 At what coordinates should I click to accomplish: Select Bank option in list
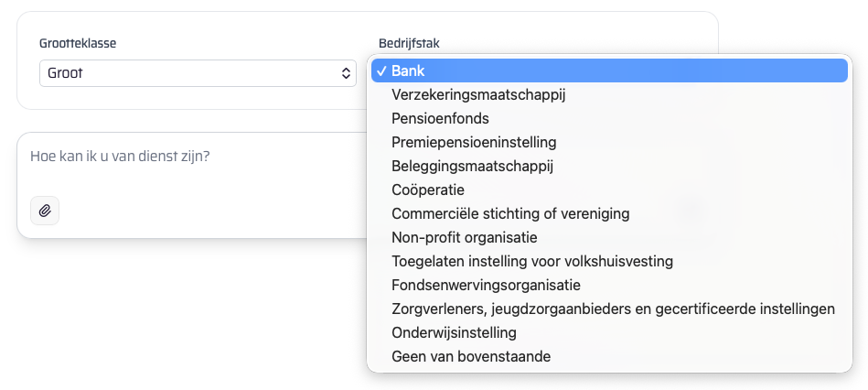[x=408, y=70]
